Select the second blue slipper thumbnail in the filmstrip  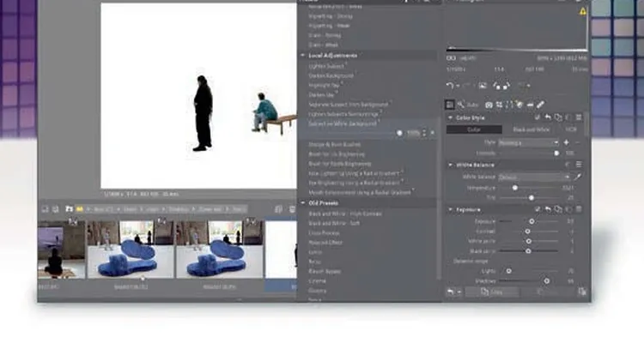click(x=219, y=250)
